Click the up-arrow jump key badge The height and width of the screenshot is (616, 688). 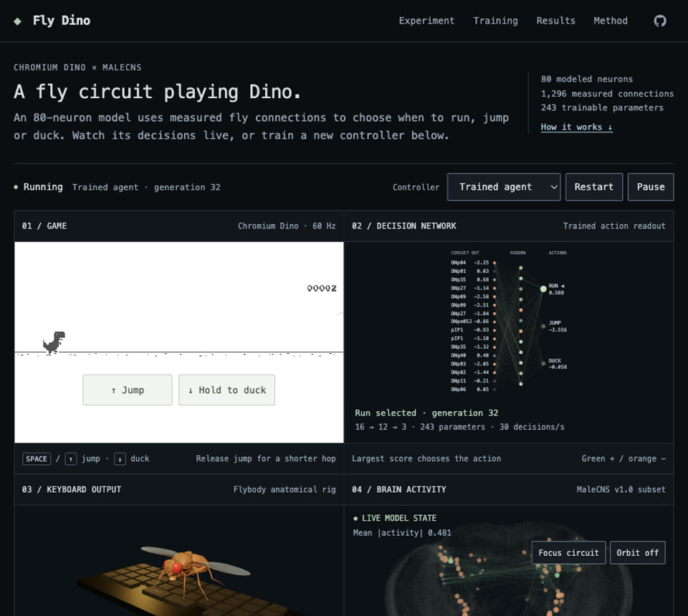click(x=71, y=459)
